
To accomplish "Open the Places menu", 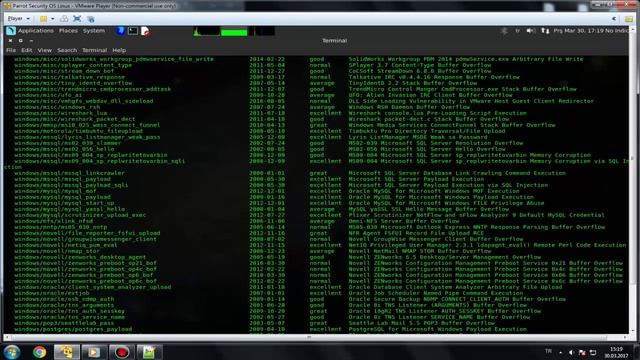I will coord(68,31).
